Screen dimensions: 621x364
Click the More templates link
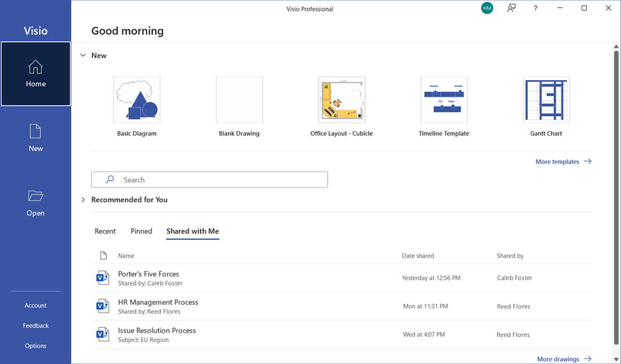pos(557,162)
